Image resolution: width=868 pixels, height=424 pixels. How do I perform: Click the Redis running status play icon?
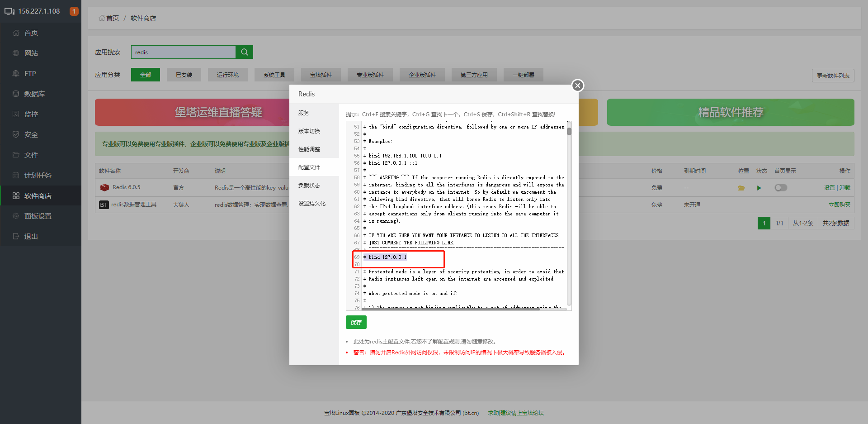coord(759,188)
